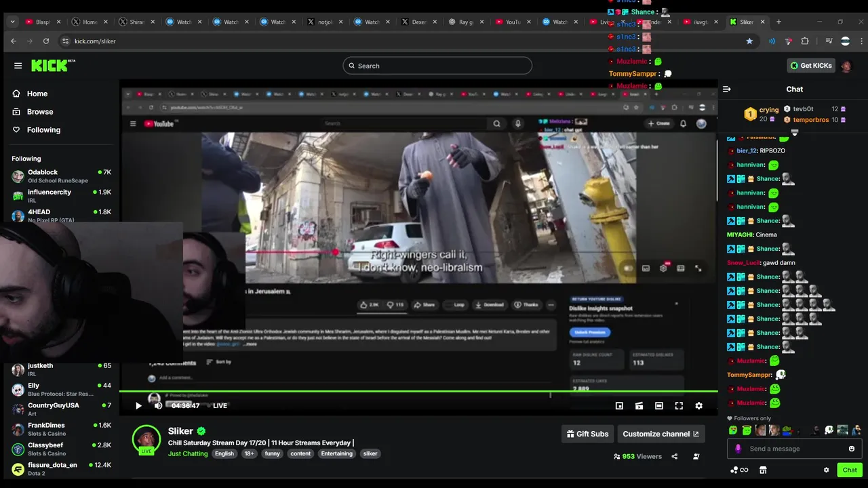
Task: Open the Just Chatting category link
Action: (188, 453)
